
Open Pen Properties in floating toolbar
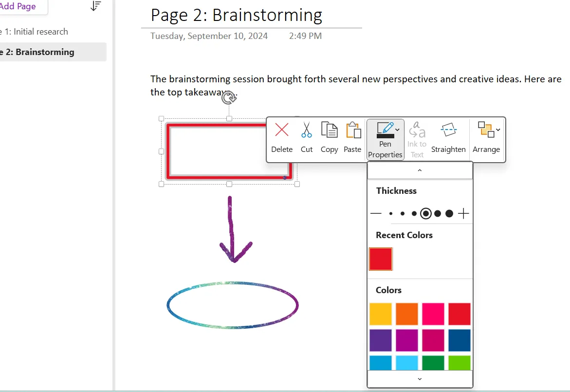coord(386,140)
